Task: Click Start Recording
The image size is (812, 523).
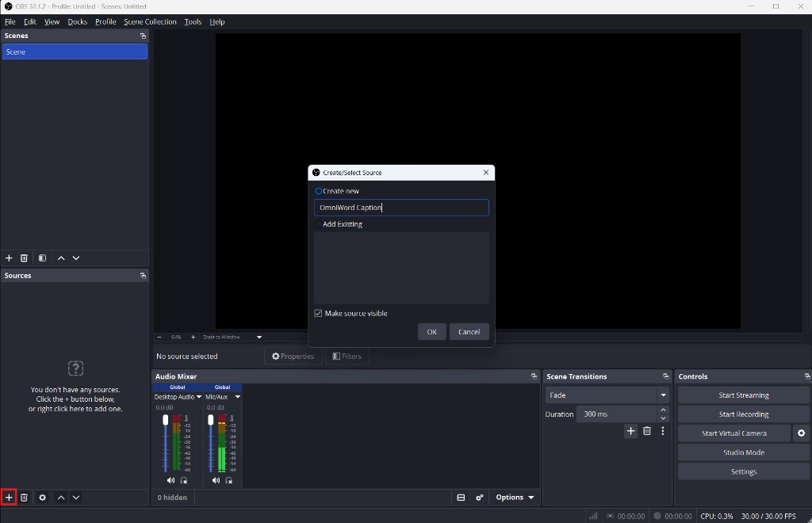Action: click(744, 414)
